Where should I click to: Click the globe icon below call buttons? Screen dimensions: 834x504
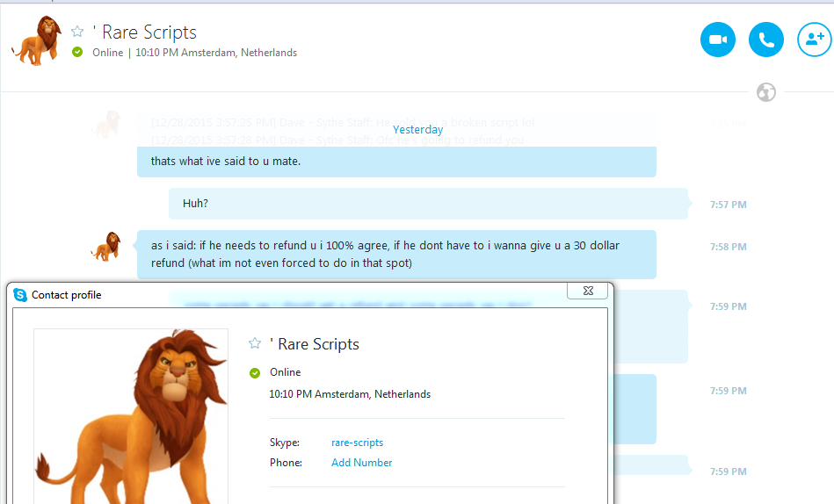[x=766, y=92]
